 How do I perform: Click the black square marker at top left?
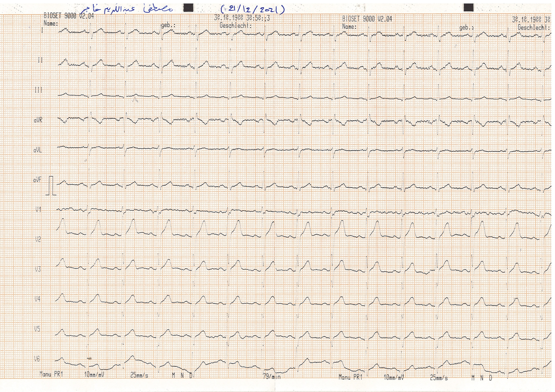(x=188, y=7)
